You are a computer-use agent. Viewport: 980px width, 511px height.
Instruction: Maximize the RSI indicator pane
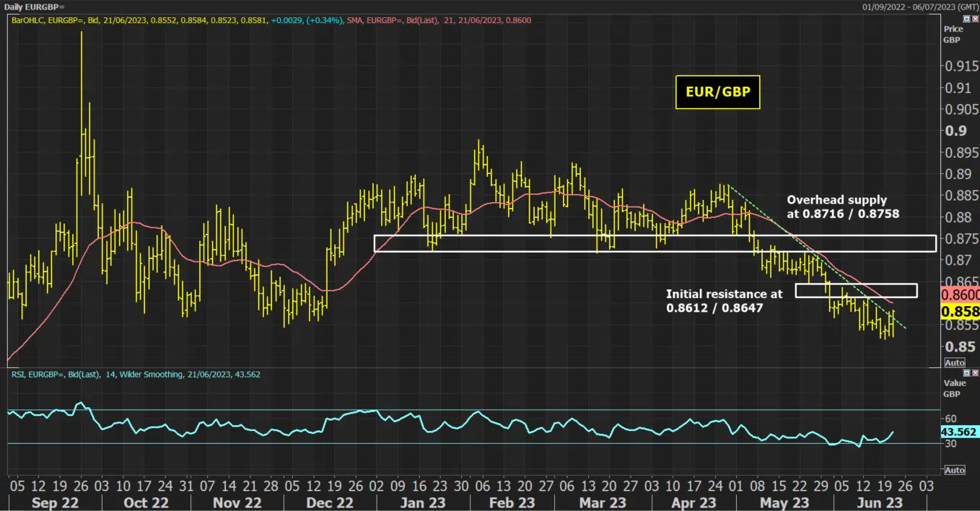967,375
